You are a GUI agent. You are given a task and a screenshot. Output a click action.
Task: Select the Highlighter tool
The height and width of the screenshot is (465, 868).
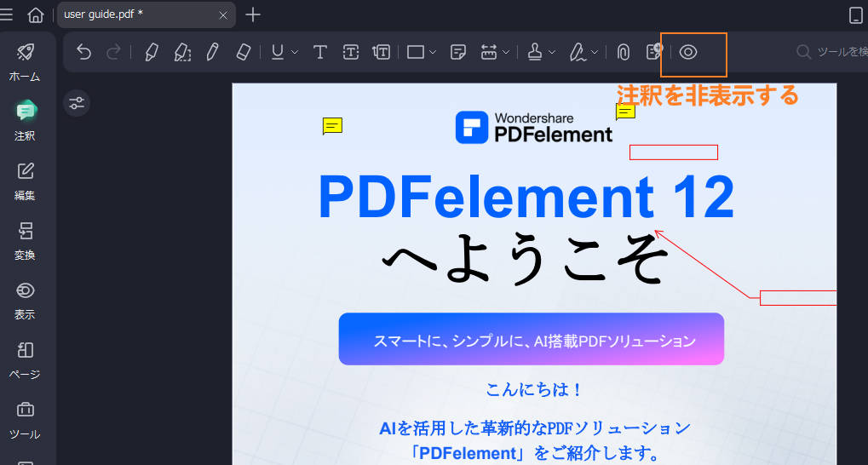tap(151, 52)
